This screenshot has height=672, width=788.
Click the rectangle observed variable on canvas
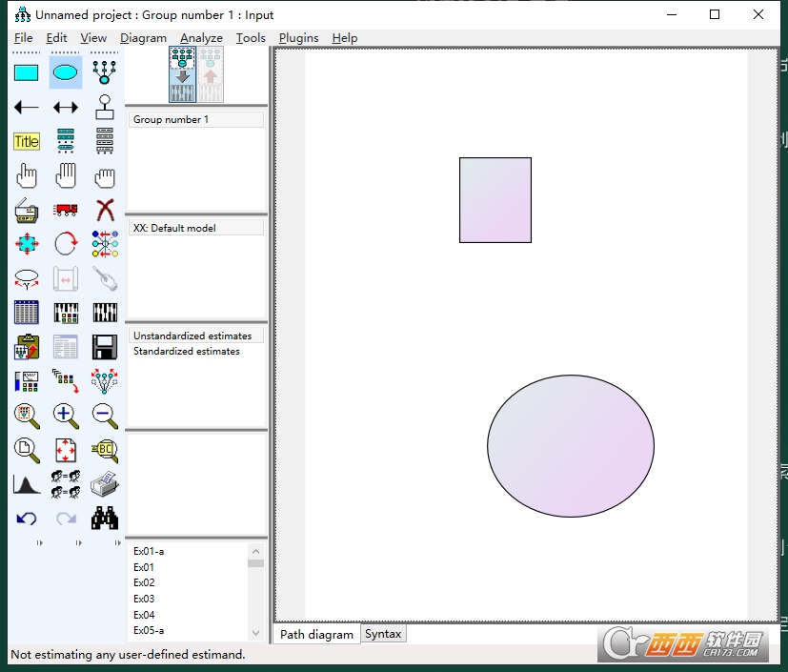click(x=495, y=200)
